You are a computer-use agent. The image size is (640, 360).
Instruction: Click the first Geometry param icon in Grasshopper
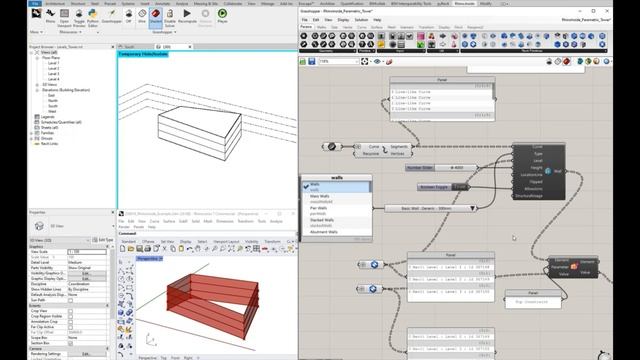click(304, 36)
